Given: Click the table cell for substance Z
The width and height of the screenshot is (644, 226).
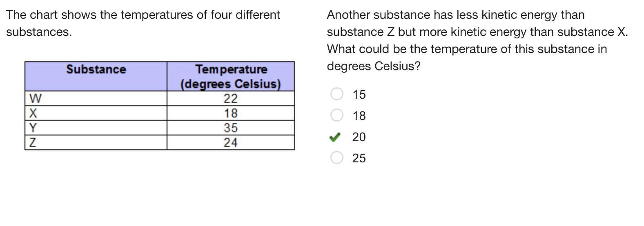Looking at the screenshot, I should 96,142.
